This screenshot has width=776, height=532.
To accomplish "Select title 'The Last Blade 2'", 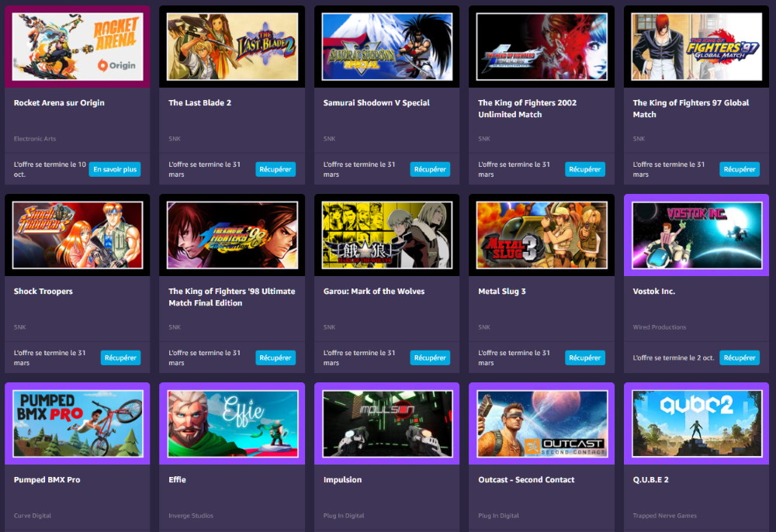I will (200, 103).
